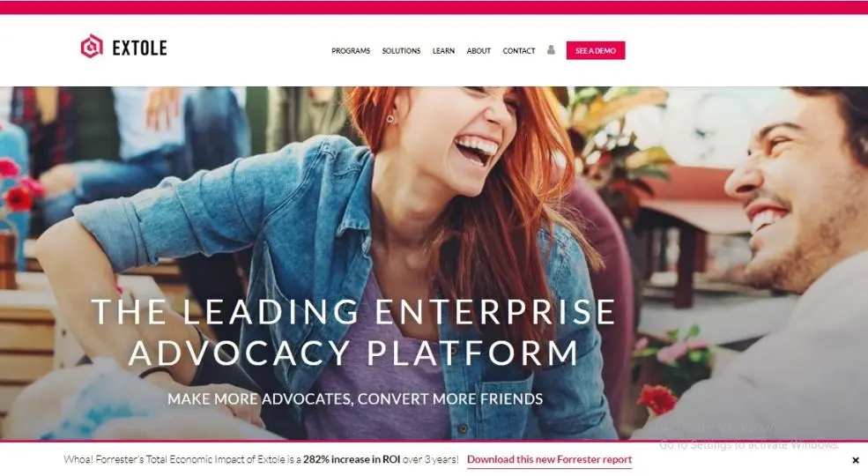Open the Learn menu

tap(443, 50)
